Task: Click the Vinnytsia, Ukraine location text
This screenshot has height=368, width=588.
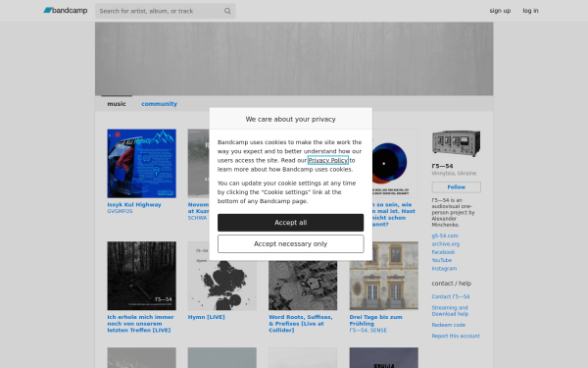Action: (454, 174)
